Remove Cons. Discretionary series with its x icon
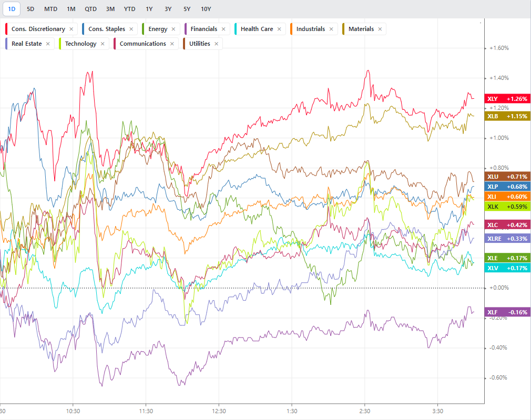 pos(71,29)
